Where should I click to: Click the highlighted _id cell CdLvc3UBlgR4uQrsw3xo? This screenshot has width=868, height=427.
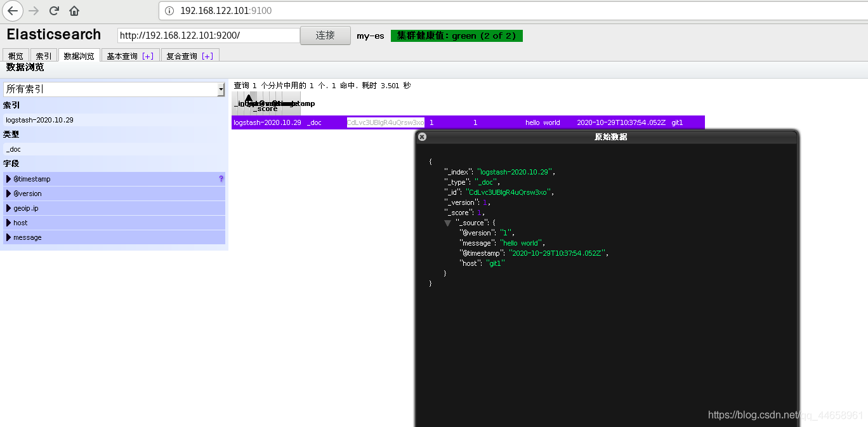point(385,122)
